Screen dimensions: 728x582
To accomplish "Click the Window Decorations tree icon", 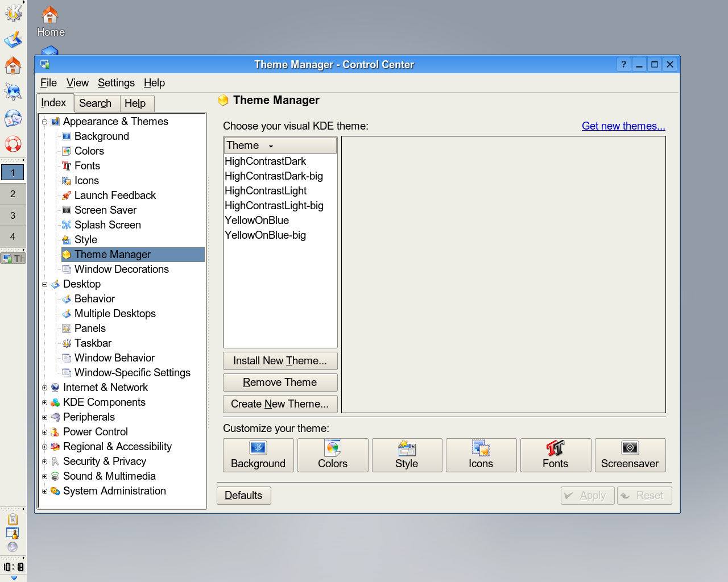I will click(67, 269).
